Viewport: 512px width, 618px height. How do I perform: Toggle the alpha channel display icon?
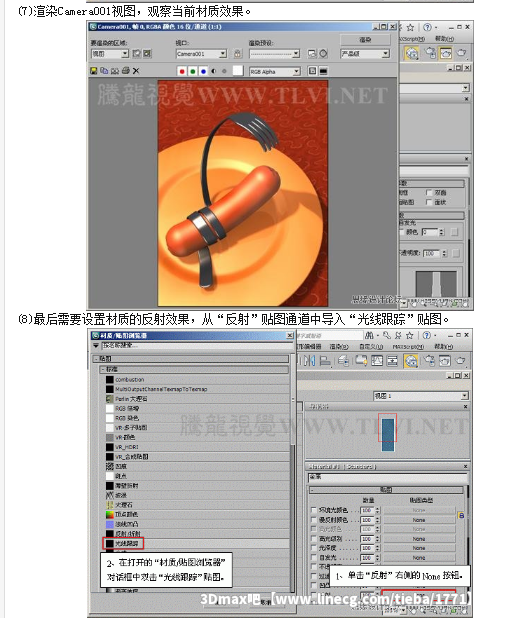(x=214, y=71)
